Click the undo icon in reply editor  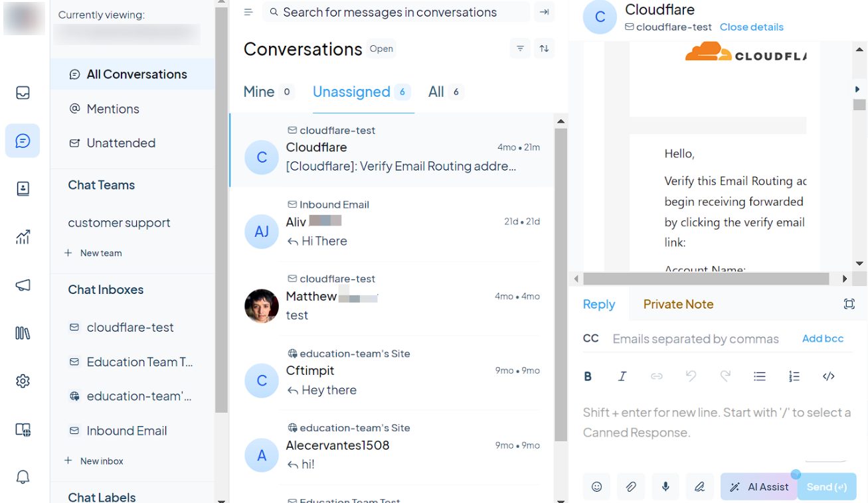pos(691,376)
